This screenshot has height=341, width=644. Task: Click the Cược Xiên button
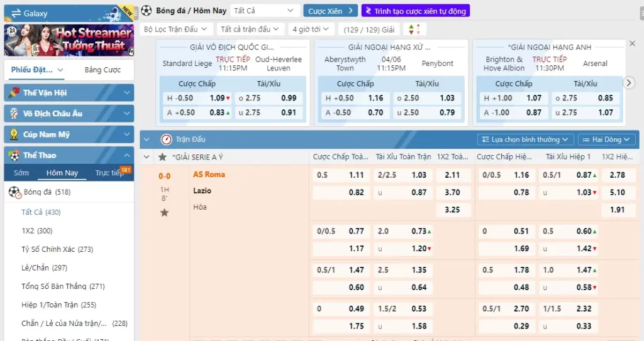pyautogui.click(x=330, y=11)
